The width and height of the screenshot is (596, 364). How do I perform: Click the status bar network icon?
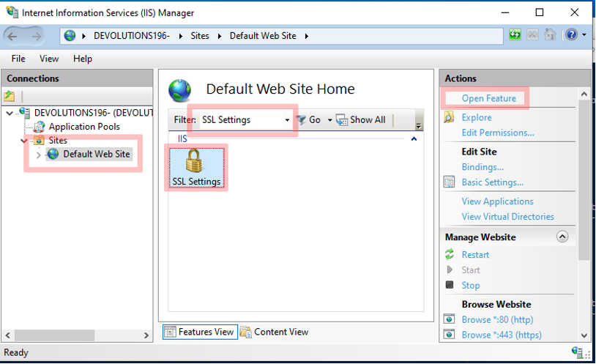578,352
